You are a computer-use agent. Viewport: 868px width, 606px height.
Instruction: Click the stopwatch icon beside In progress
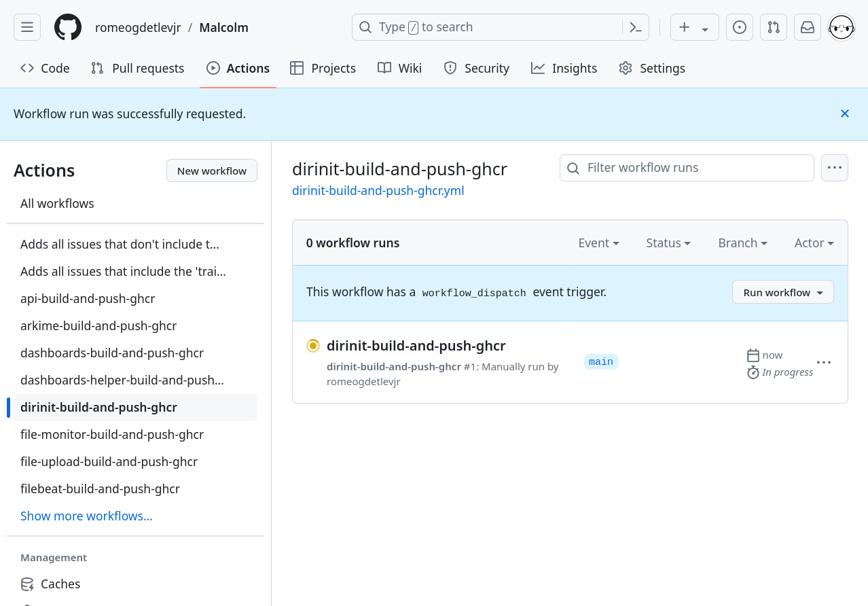[753, 372]
